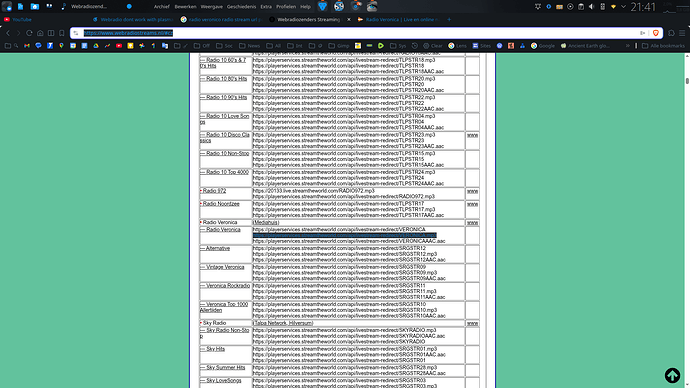Open the music note panel icon

pyautogui.click(x=64, y=7)
